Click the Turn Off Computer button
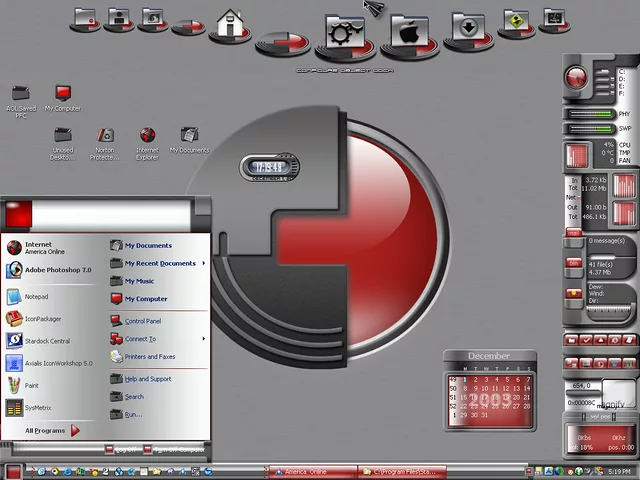Screen dimensions: 640x480 tap(174, 449)
